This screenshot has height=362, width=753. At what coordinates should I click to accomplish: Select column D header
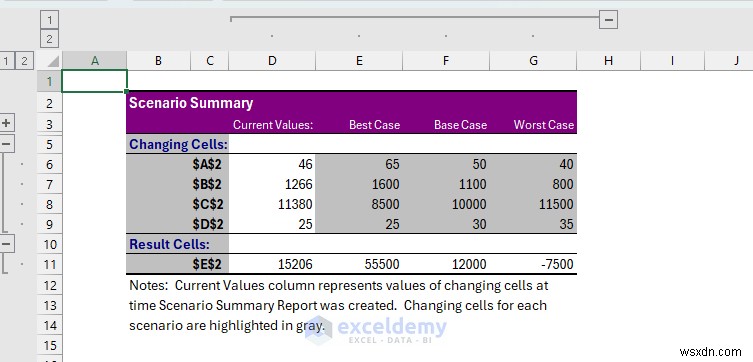(272, 61)
